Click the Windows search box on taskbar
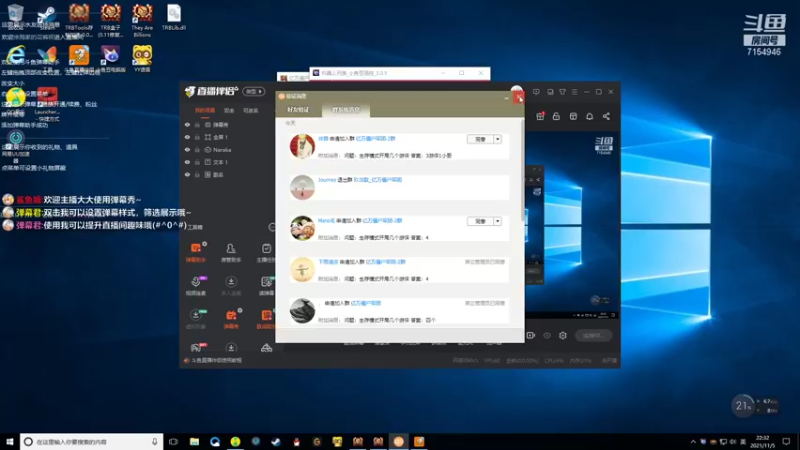This screenshot has width=800, height=450. tap(91, 442)
